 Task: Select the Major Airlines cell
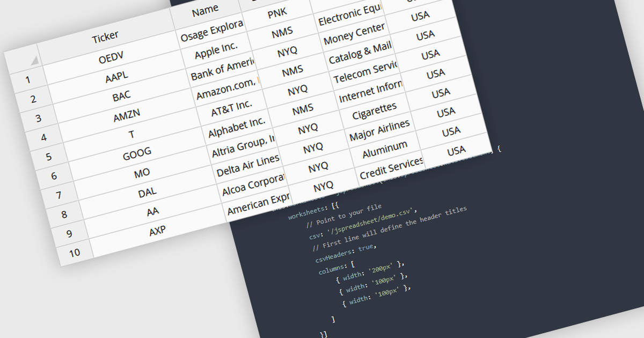[x=379, y=131]
